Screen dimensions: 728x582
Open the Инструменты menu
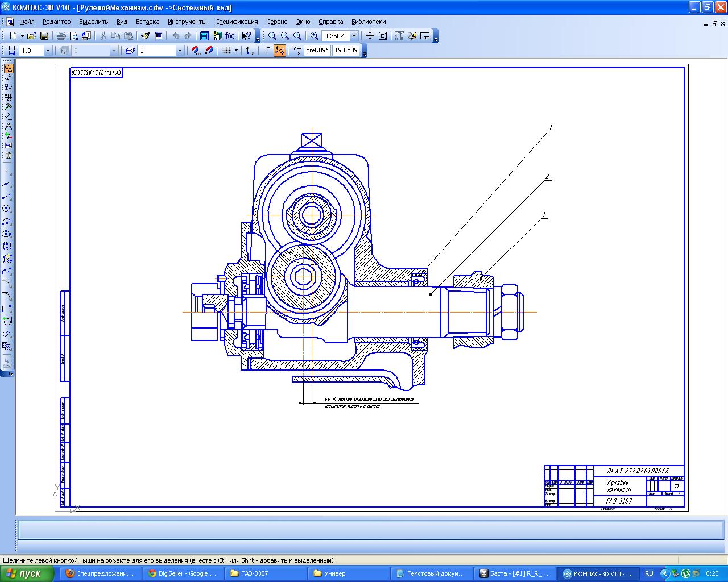tap(187, 22)
